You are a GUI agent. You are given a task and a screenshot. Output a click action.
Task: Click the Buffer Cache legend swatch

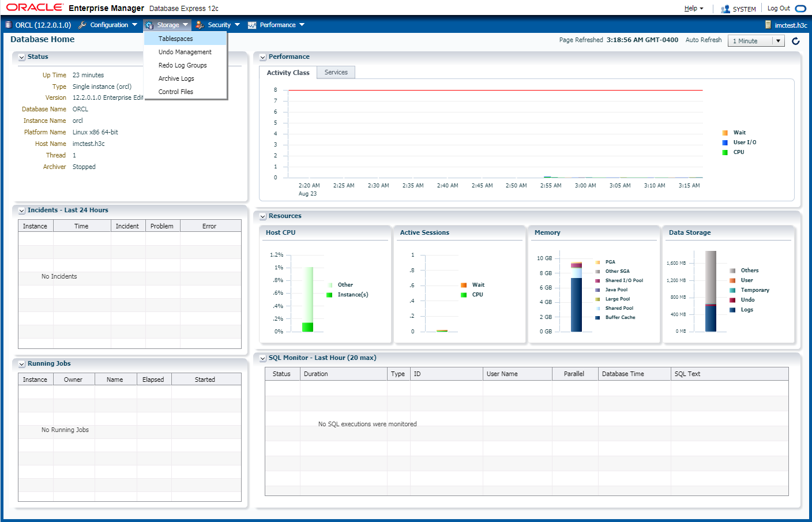click(x=597, y=317)
